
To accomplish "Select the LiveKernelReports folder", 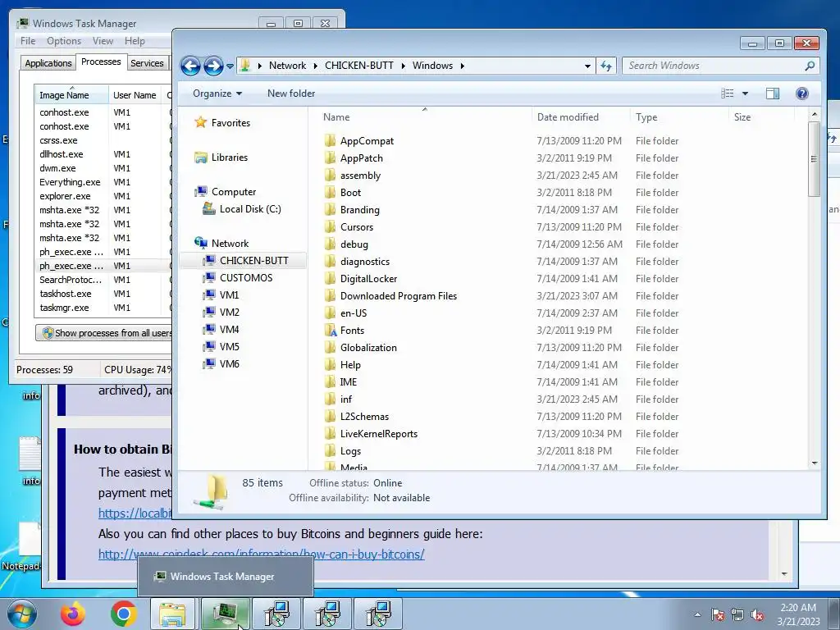I will pos(379,433).
